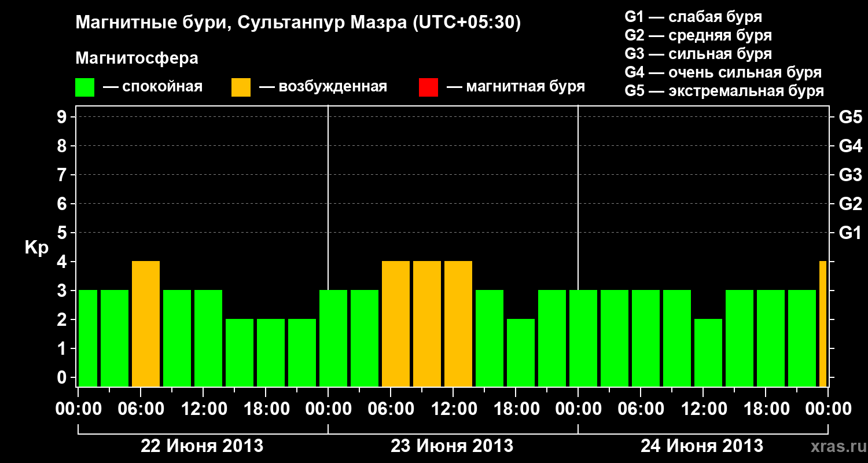Click the '— возбужденная' legend label
The image size is (868, 463).
click(323, 87)
